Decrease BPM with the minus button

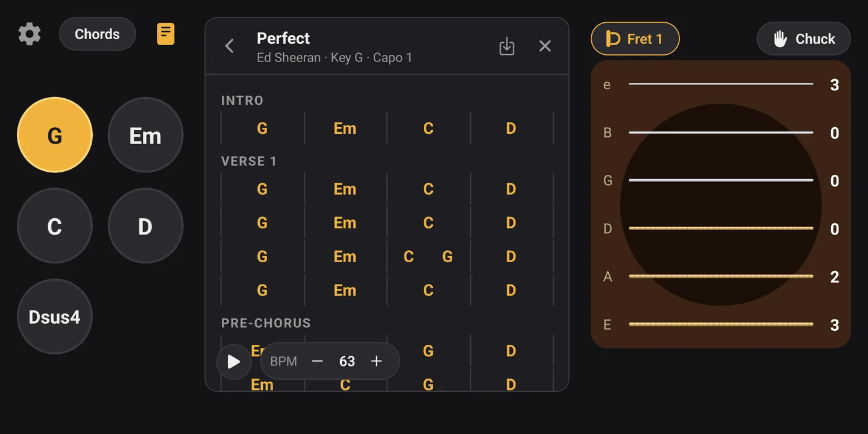318,361
